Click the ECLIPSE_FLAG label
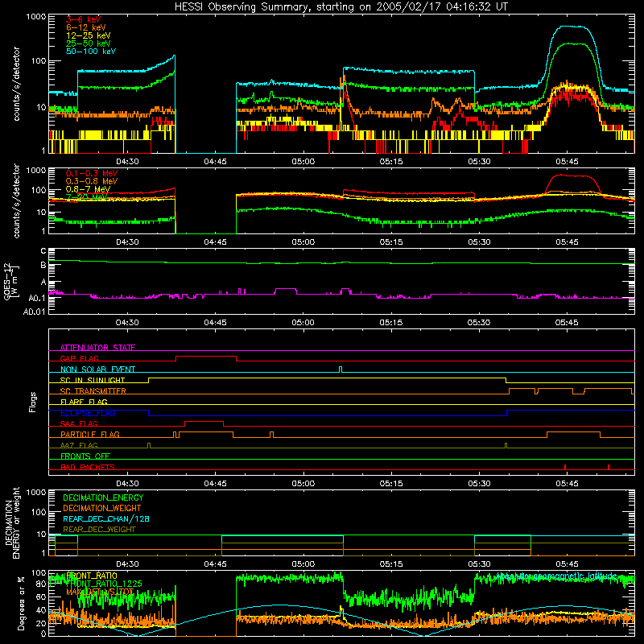 point(88,413)
